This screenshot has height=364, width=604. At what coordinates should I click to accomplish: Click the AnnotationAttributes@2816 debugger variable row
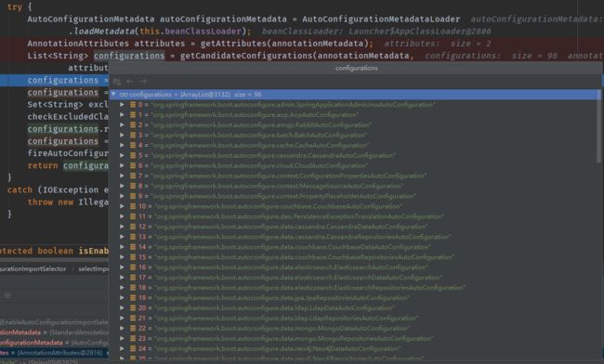54,353
